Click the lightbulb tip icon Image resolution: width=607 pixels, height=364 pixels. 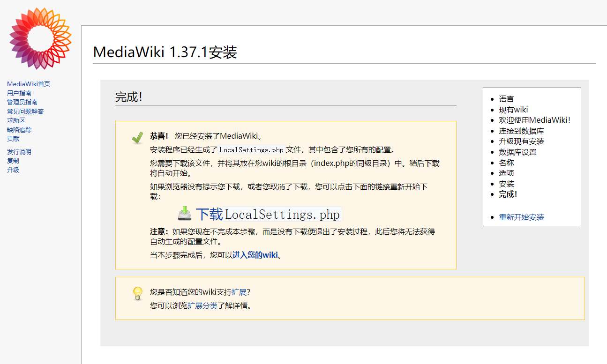coord(137,293)
